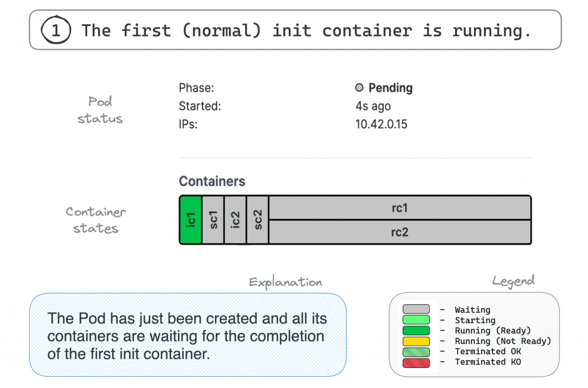Select the ic2 init container block

236,220
